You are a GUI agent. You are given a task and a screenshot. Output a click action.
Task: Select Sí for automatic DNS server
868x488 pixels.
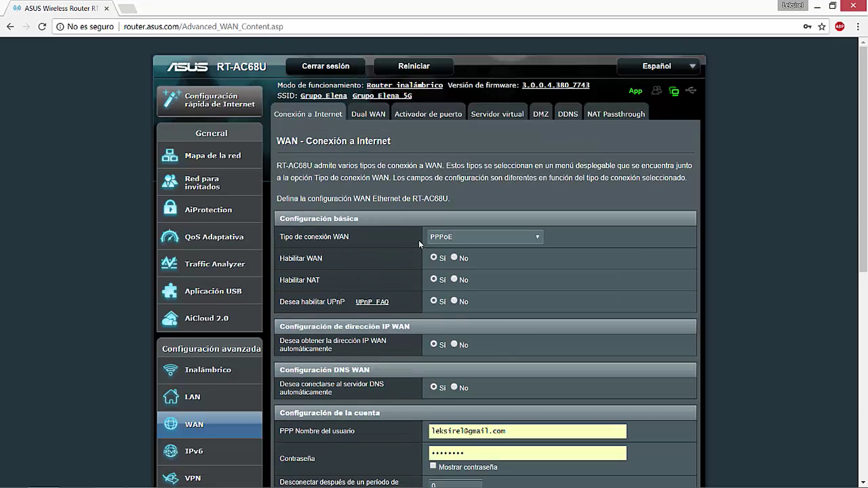point(433,387)
